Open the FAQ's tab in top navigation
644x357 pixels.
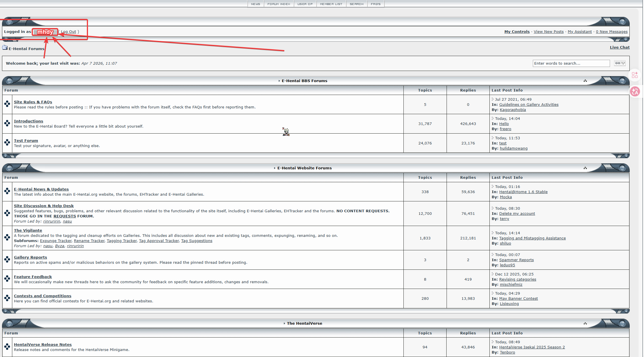point(375,4)
